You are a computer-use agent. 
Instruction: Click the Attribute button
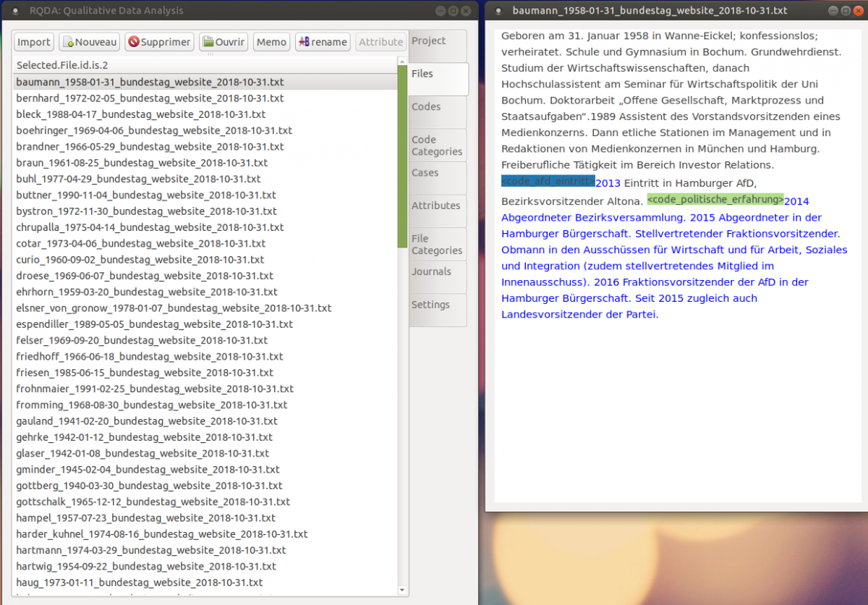[380, 42]
